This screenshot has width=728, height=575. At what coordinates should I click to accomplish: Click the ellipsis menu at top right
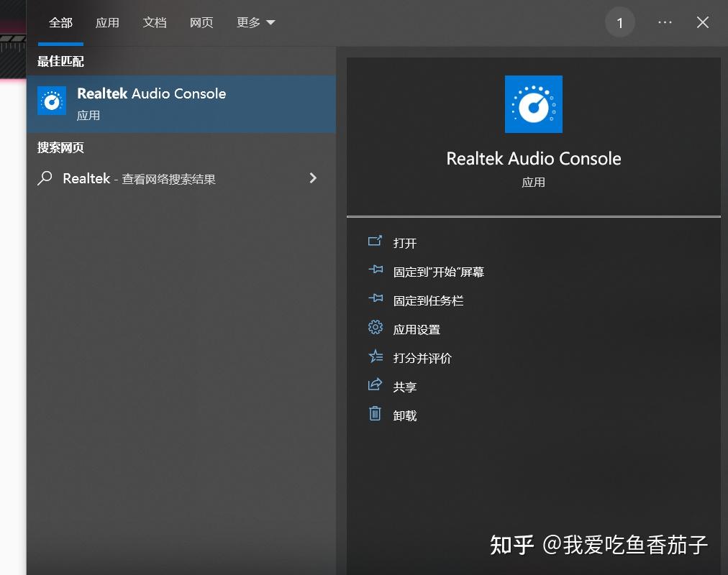tap(665, 22)
